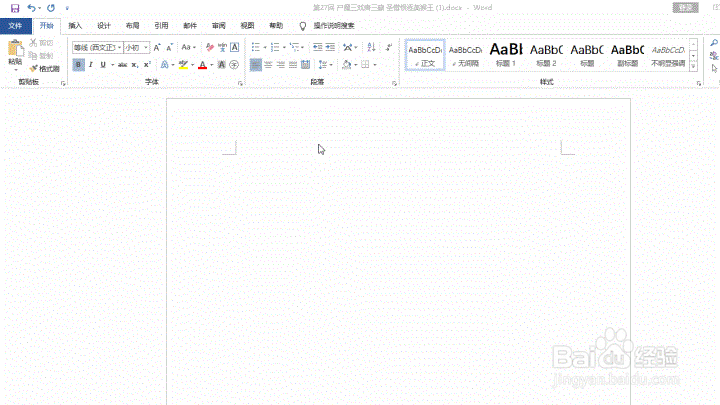This screenshot has height=405, width=720.
Task: Click the multilevel list icon
Action: coord(294,47)
